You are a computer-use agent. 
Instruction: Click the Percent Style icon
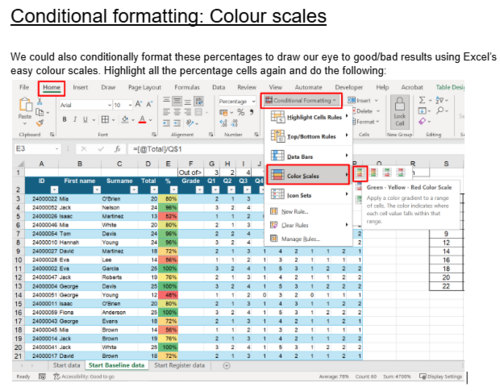pyautogui.click(x=241, y=112)
